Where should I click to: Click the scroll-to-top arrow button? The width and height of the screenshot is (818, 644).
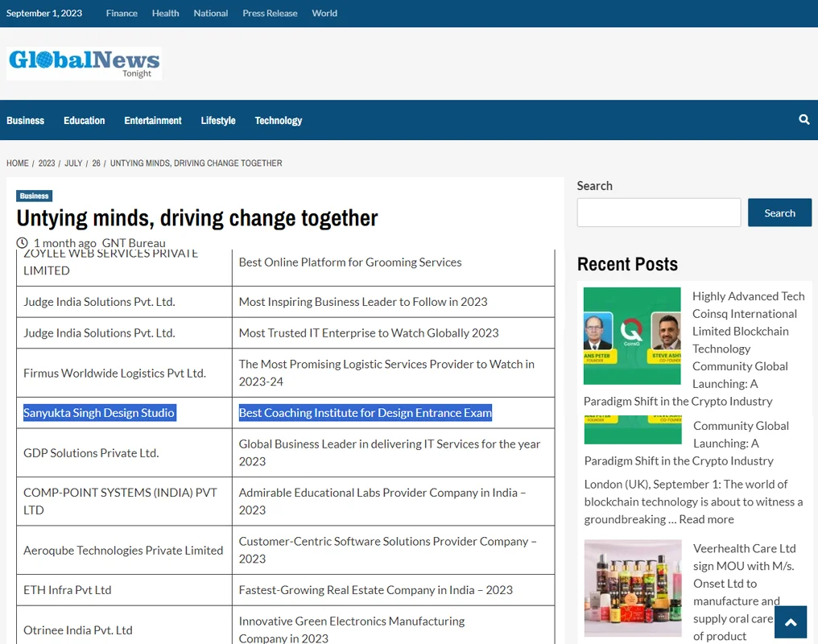point(790,621)
